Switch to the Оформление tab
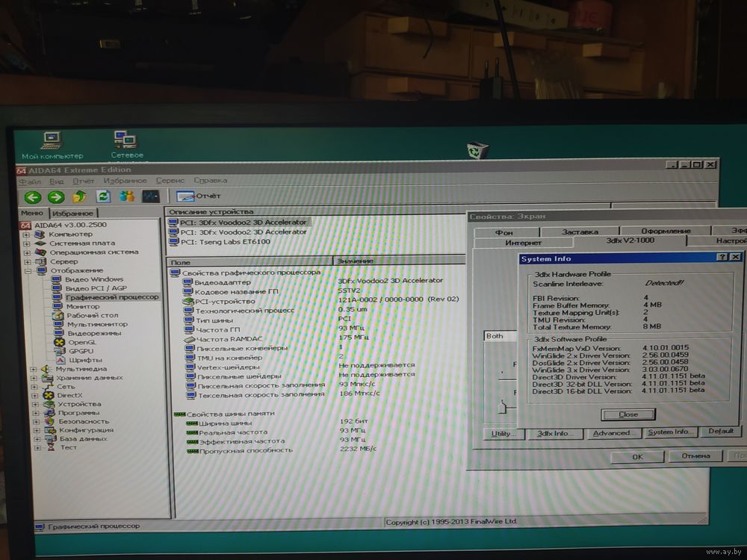Viewport: 747px width, 560px height. point(666,231)
